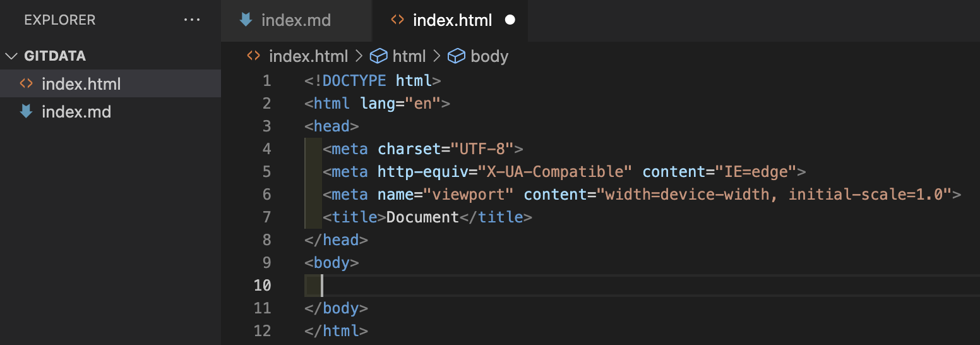Click the breadcrumb HTML file icon

253,56
